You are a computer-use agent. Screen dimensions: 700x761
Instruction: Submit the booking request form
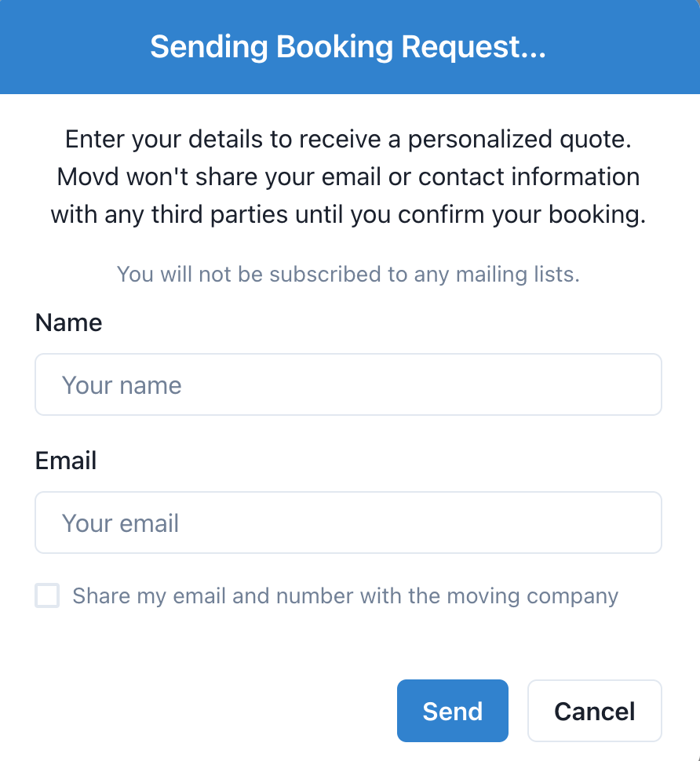tap(452, 711)
